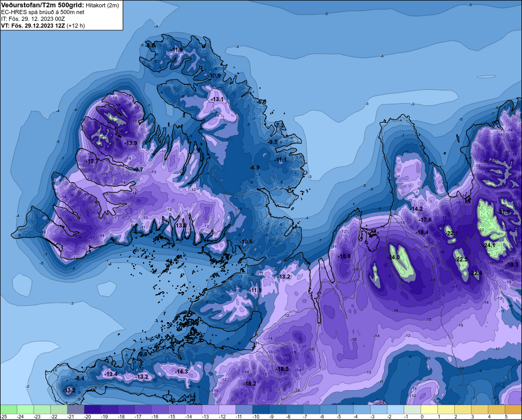This screenshot has width=522, height=420.
Task: Select the -22.4 temperature value
Action: pyautogui.click(x=476, y=273)
